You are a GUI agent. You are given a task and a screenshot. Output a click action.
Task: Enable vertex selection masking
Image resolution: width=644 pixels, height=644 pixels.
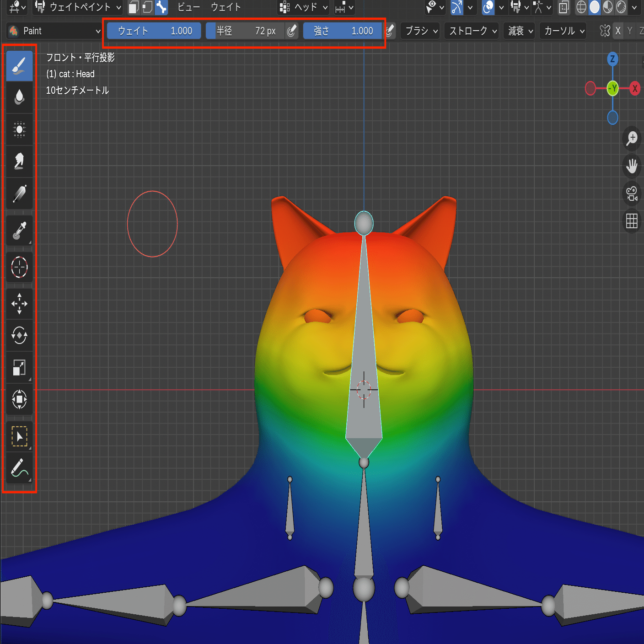147,7
